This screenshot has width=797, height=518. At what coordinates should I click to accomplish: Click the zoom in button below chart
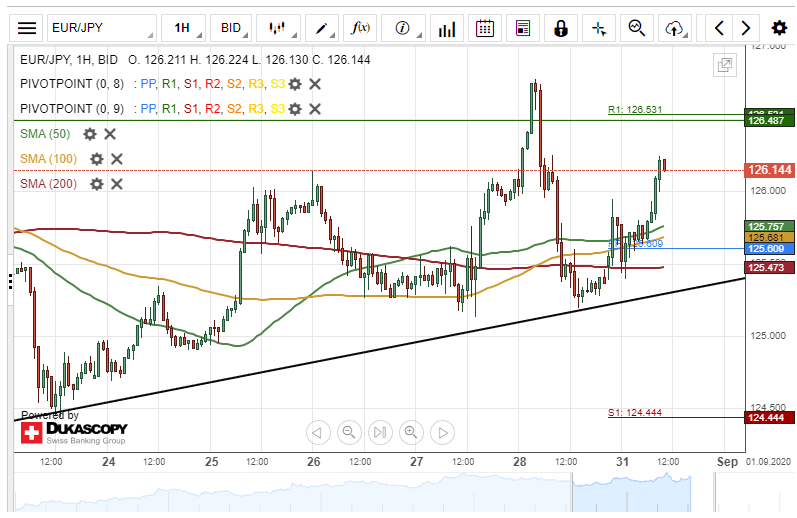click(410, 432)
